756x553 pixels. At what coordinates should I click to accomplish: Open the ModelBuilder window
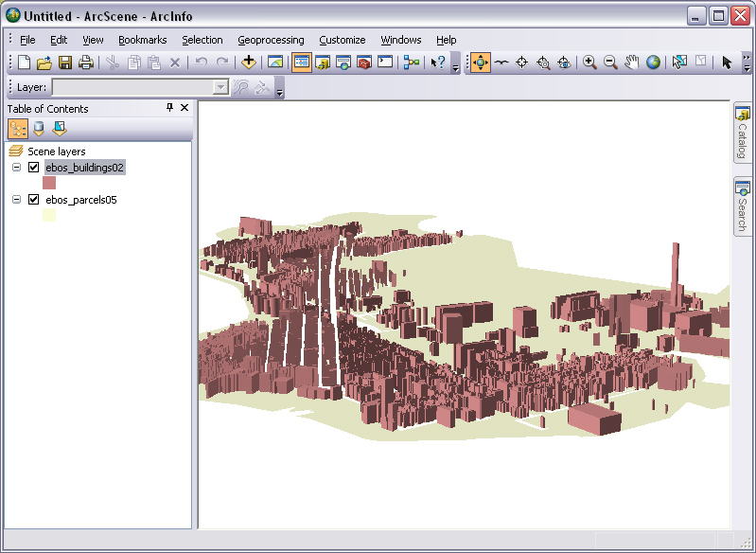point(411,62)
